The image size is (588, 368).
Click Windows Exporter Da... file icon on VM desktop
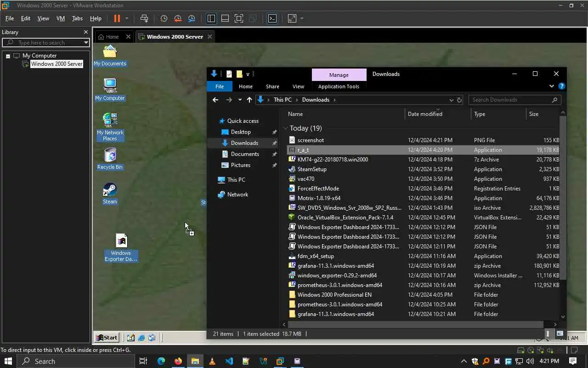pyautogui.click(x=121, y=247)
